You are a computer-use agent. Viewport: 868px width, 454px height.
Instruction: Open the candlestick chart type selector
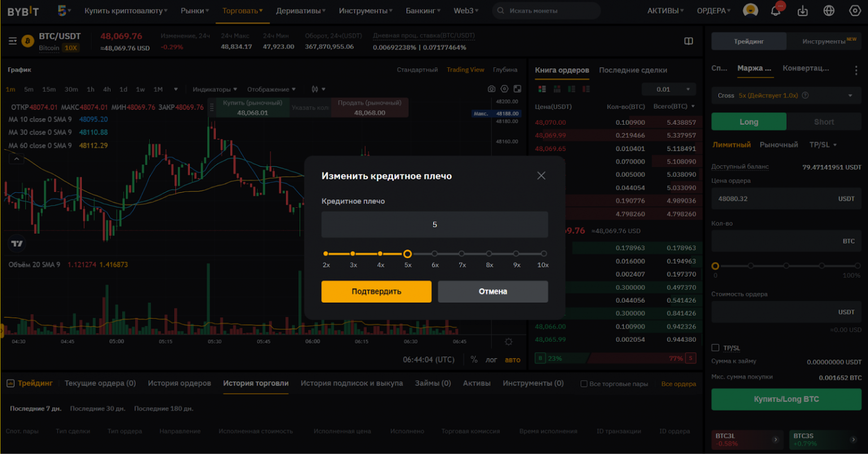click(x=318, y=89)
